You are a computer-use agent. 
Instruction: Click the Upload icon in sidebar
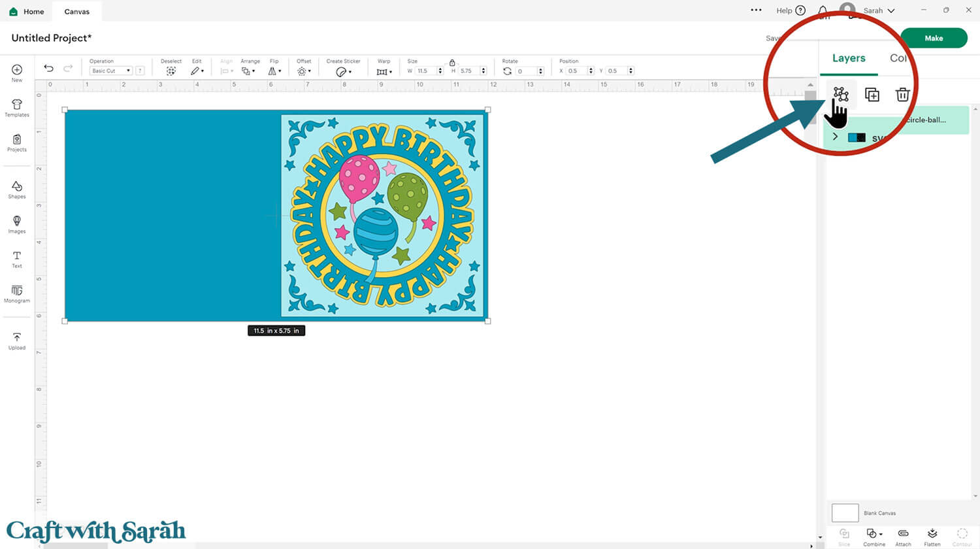(x=17, y=341)
